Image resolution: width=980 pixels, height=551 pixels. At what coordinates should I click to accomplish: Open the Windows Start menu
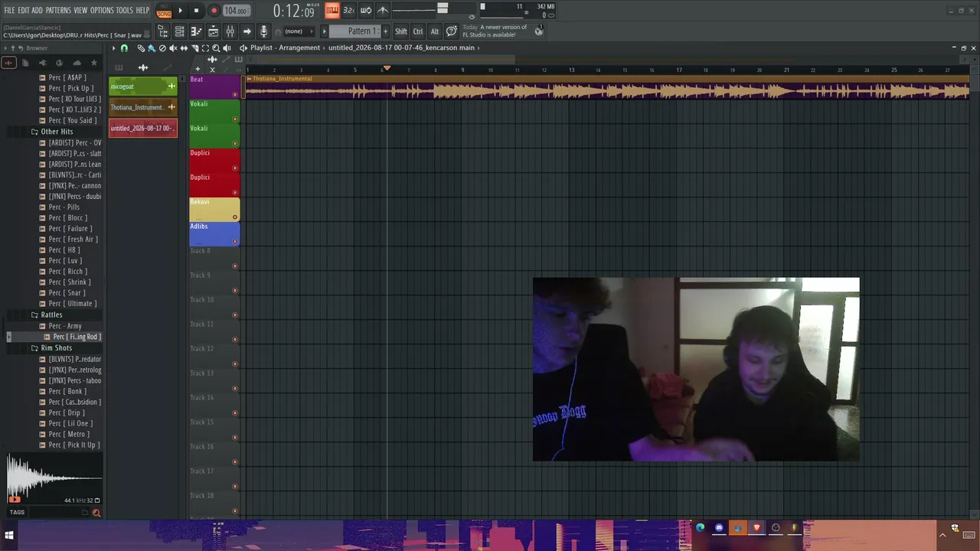pyautogui.click(x=9, y=536)
